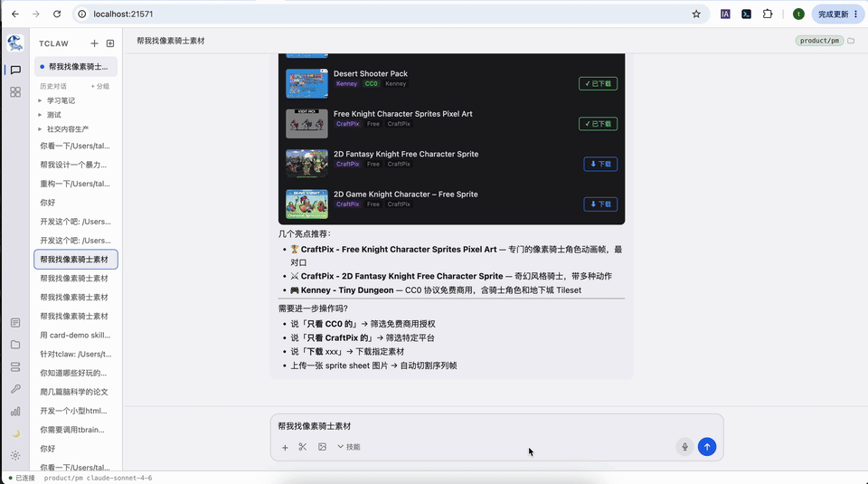This screenshot has width=868, height=484.
Task: Click the 完成更新 browser button
Action: [838, 14]
